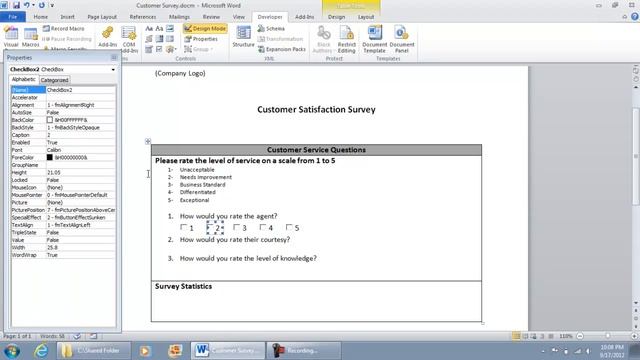640x360 pixels.
Task: Select the TripleState property row
Action: [63, 232]
